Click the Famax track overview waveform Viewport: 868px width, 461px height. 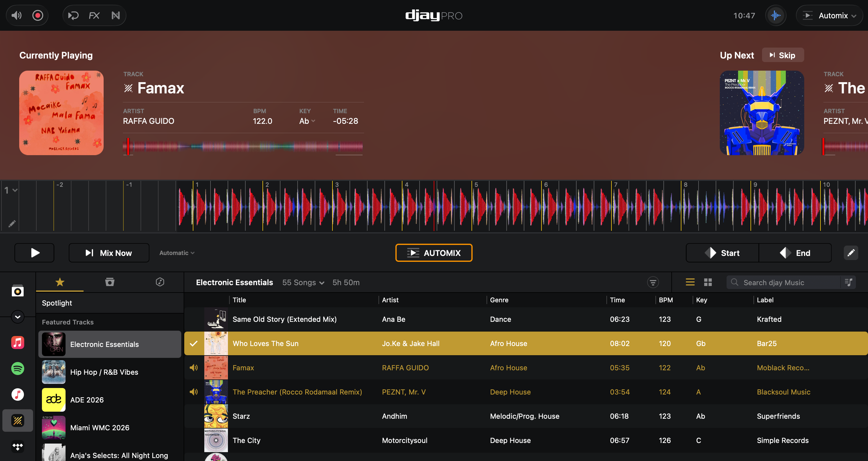(x=243, y=146)
